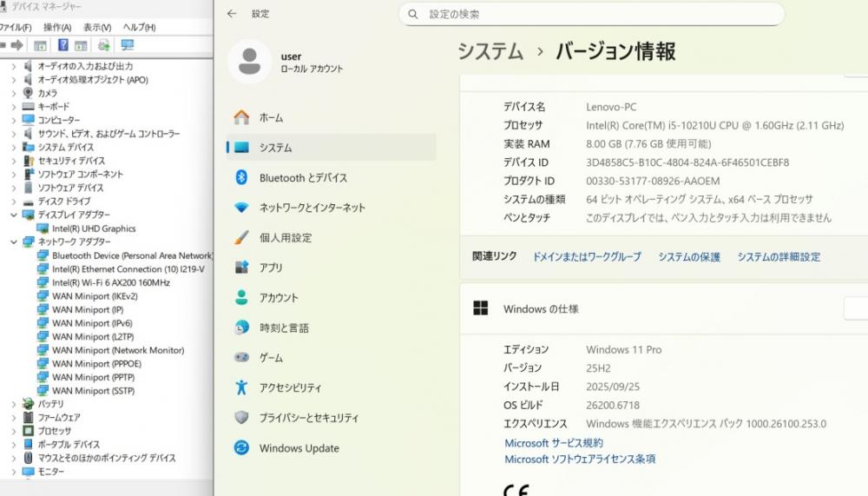The width and height of the screenshot is (868, 496).
Task: Collapse the ネットワーク アダプター tree node
Action: coord(14,242)
